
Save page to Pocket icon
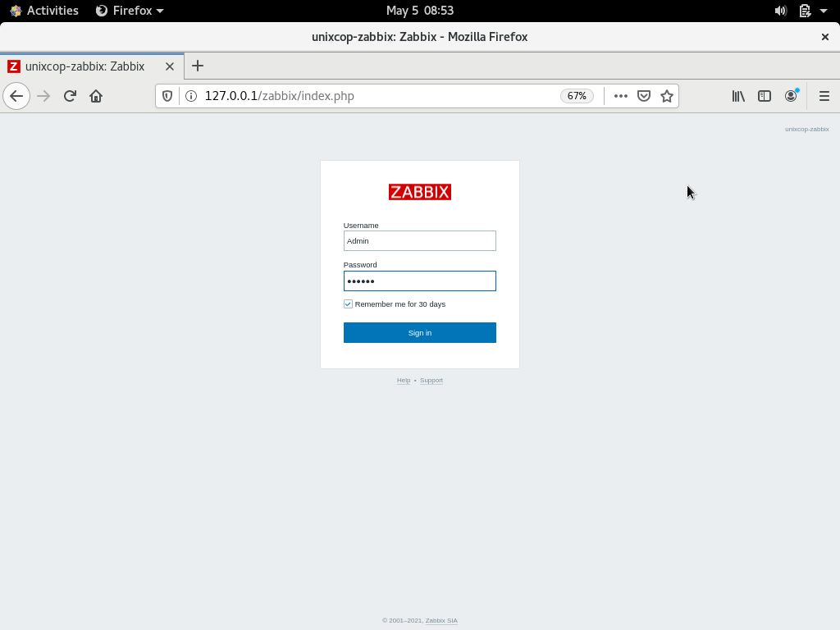[643, 96]
